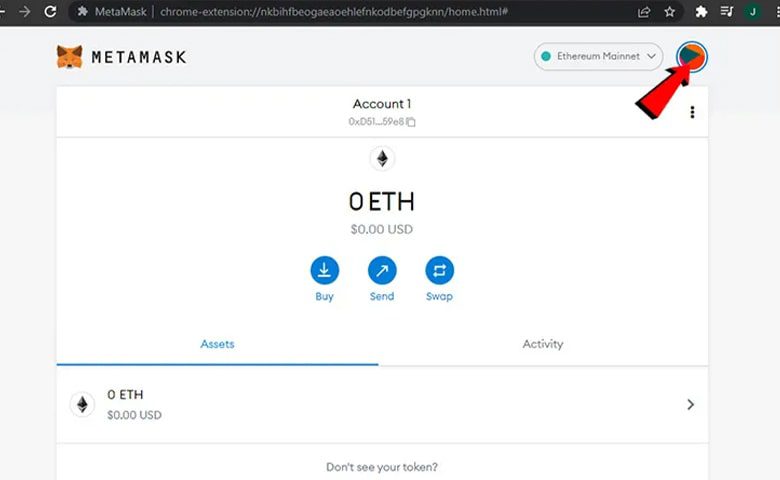
Task: Open the media control playlist icon
Action: (x=727, y=11)
